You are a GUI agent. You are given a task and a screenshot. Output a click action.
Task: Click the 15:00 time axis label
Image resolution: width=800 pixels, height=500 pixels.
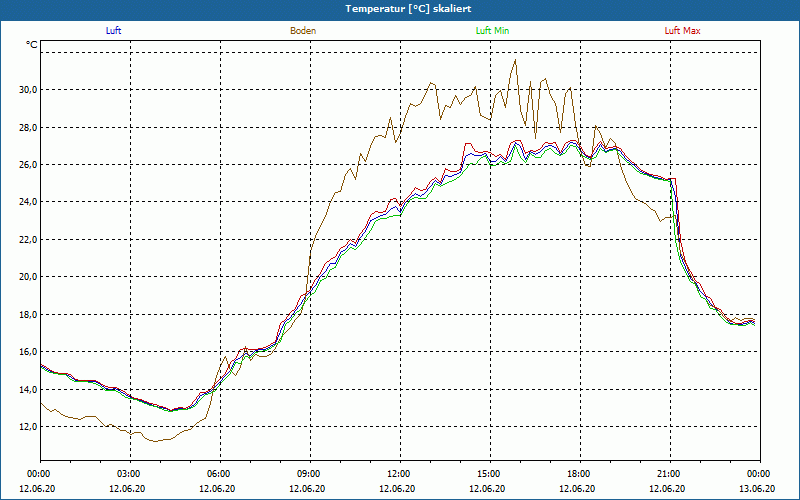490,474
